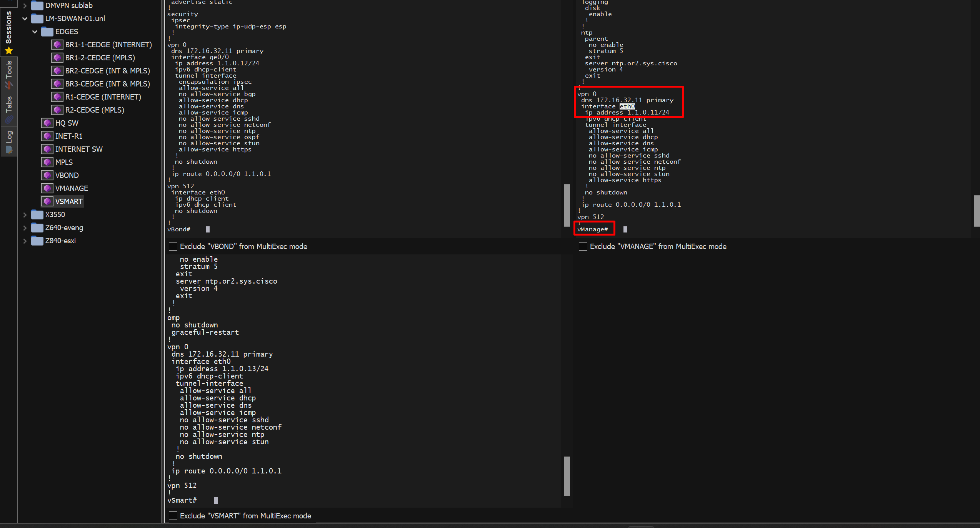Exclude VBOND from MultiExec mode
980x528 pixels.
pos(173,246)
